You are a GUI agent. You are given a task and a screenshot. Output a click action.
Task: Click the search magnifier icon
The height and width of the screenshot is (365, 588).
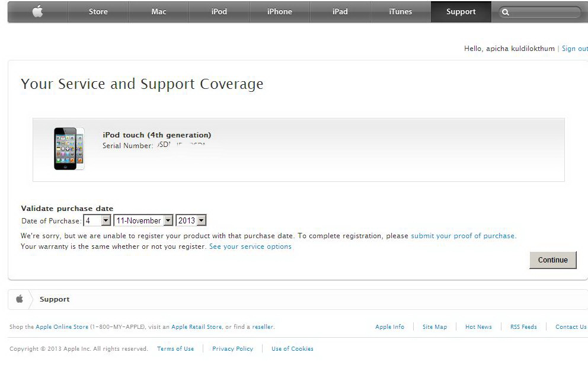[506, 12]
